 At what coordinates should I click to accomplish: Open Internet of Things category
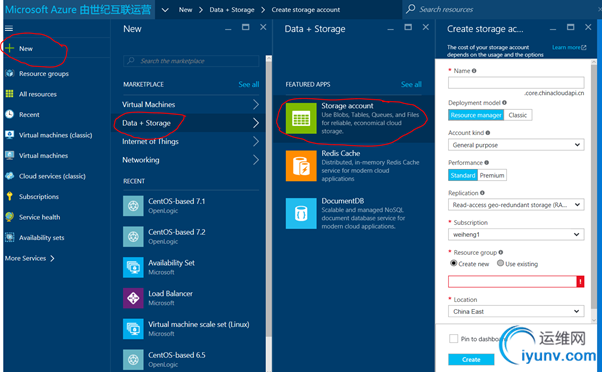click(x=188, y=141)
